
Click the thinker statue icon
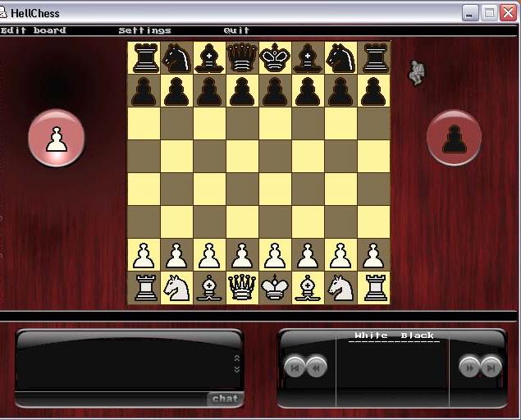pos(418,73)
